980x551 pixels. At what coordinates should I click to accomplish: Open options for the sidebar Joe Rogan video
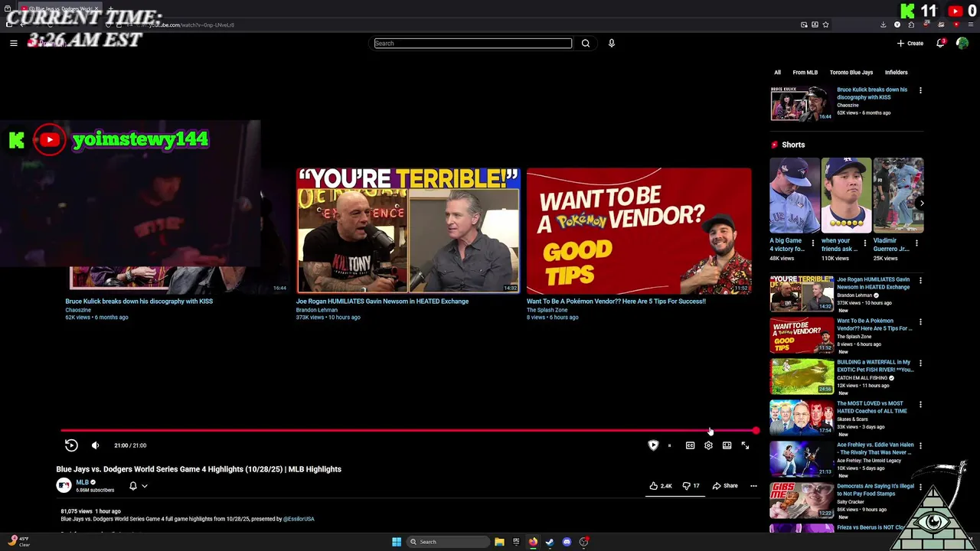tap(920, 281)
